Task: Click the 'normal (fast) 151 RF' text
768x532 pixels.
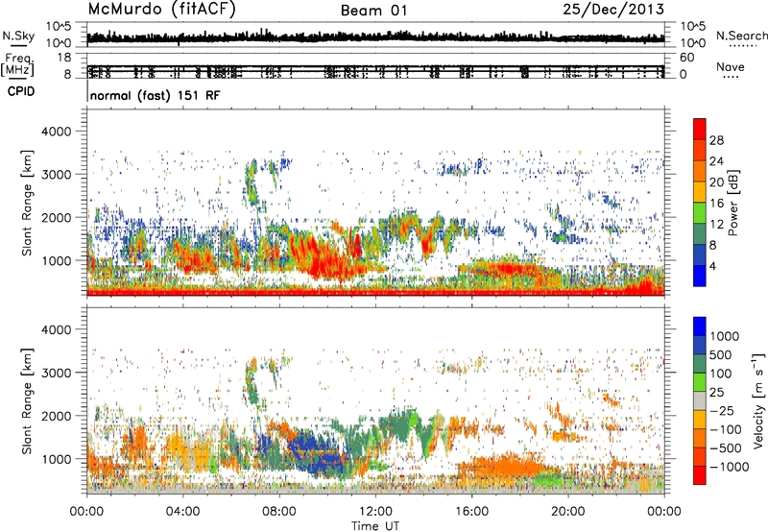Action: tap(156, 95)
